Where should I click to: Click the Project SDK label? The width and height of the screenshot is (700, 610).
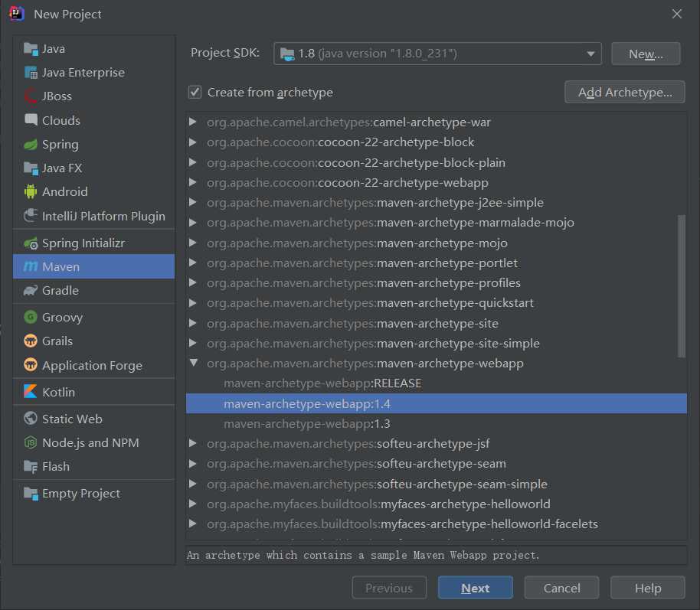click(x=225, y=53)
